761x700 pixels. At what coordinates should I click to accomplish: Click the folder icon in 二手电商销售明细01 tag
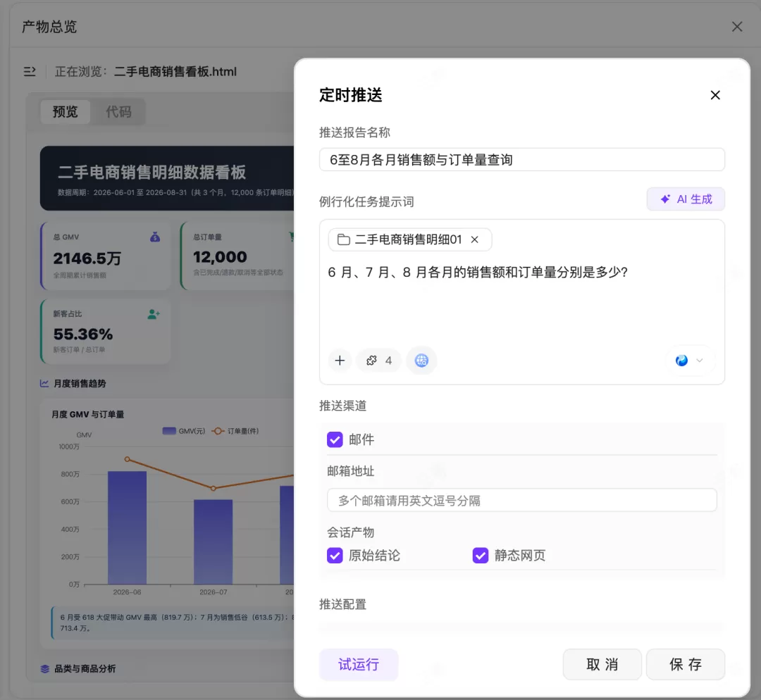pyautogui.click(x=344, y=239)
